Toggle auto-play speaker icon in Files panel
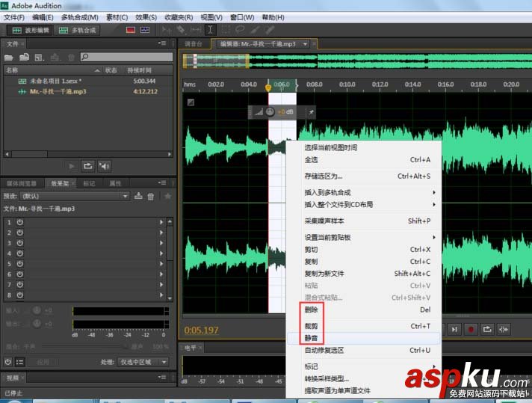532x403 pixels. pos(104,166)
